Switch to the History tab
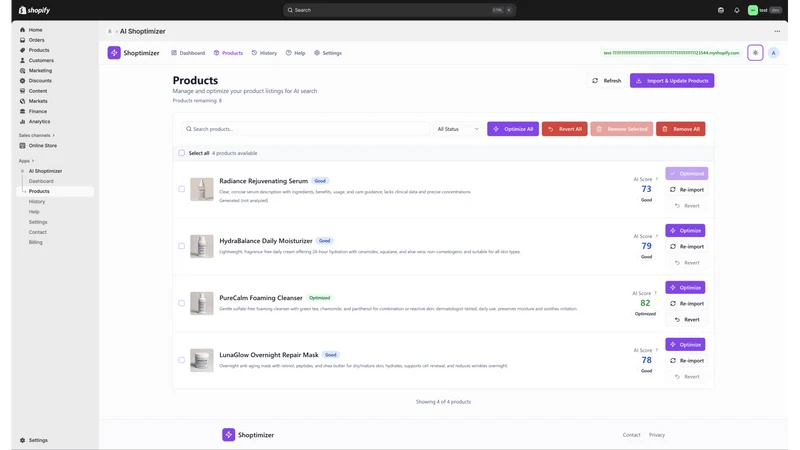Screen dimensions: 800x450 click(x=264, y=53)
